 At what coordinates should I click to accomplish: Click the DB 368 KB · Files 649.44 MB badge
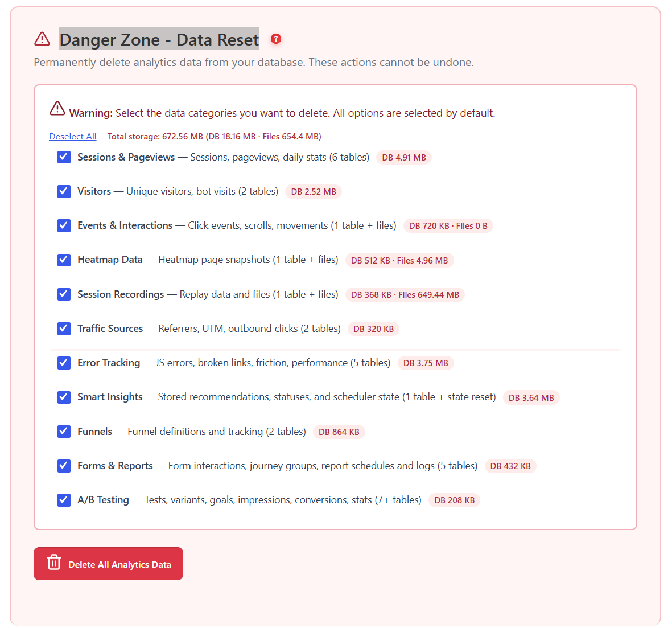tap(405, 295)
